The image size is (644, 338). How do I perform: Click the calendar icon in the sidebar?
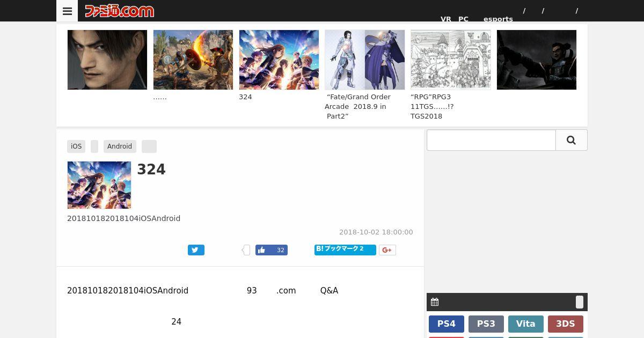[x=435, y=302]
